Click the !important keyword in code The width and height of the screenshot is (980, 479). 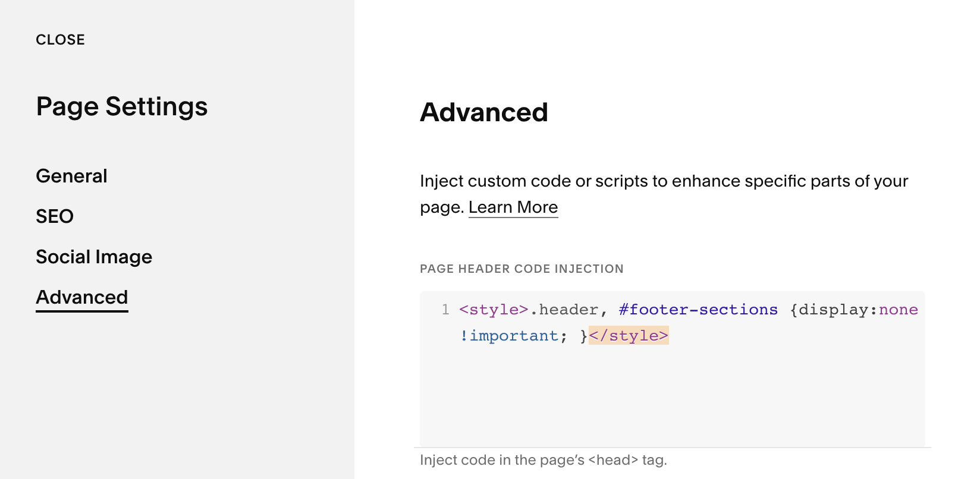(x=509, y=336)
